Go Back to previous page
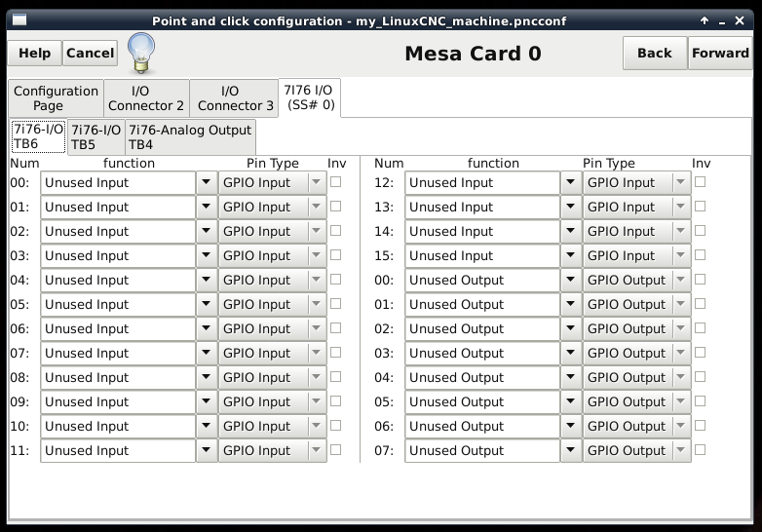 click(655, 53)
